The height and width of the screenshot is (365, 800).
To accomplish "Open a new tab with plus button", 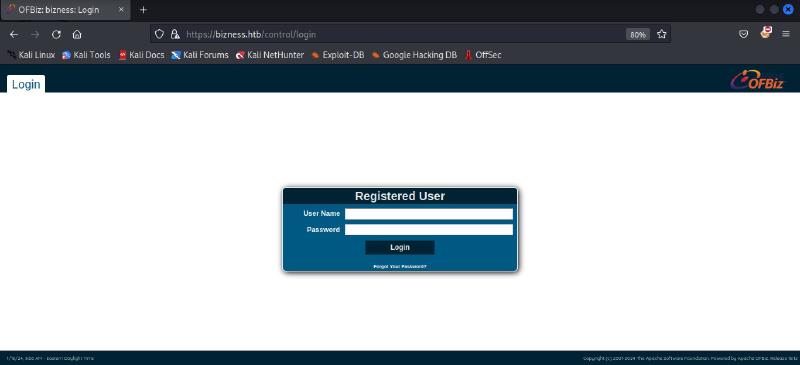I will click(x=143, y=10).
